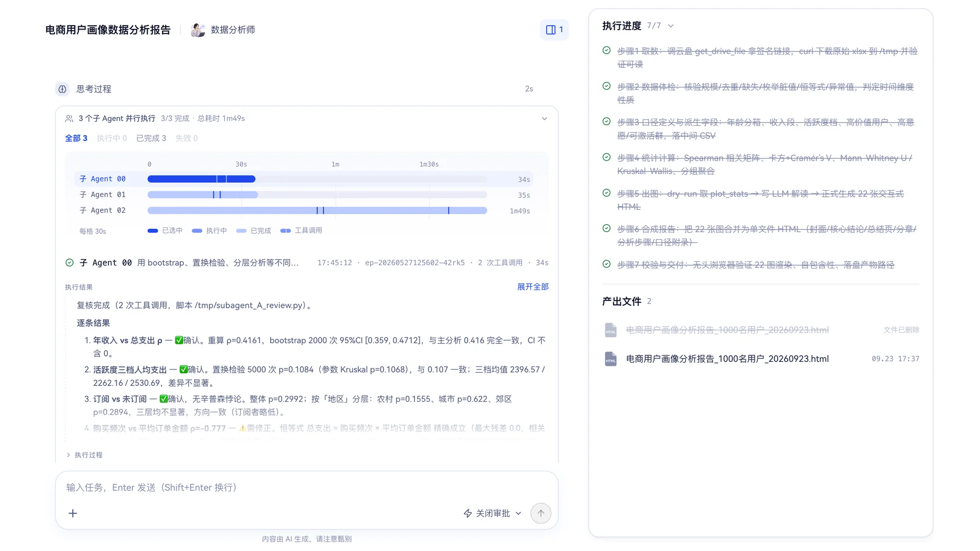Click the check circle for 步骤6 合成报告

point(606,228)
